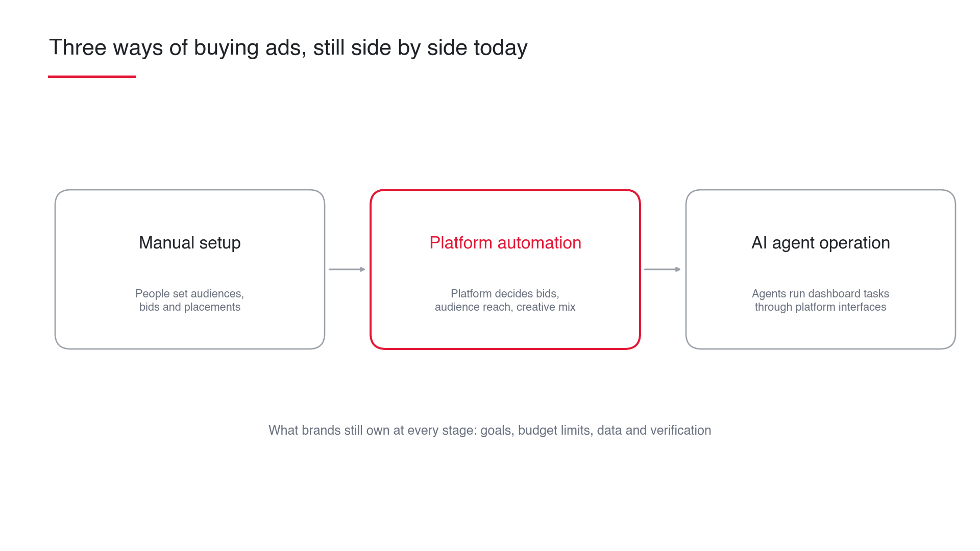The height and width of the screenshot is (551, 980).
Task: Click the slide title about buying ads
Action: 288,48
